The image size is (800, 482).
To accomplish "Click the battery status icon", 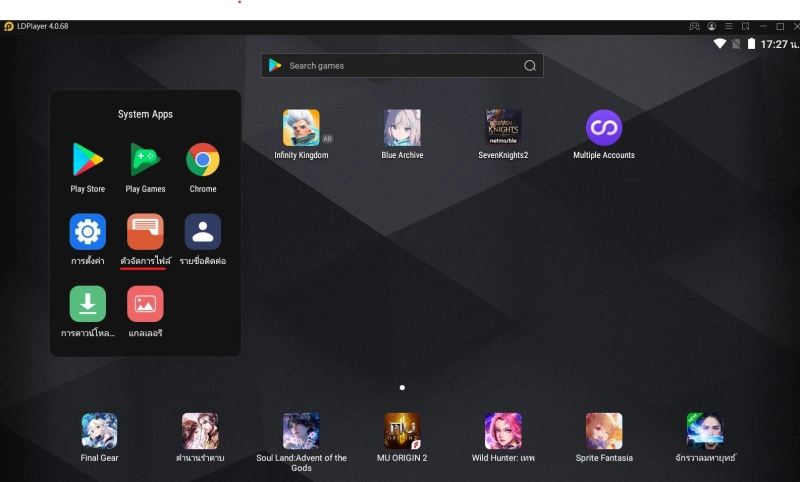I will coord(751,44).
